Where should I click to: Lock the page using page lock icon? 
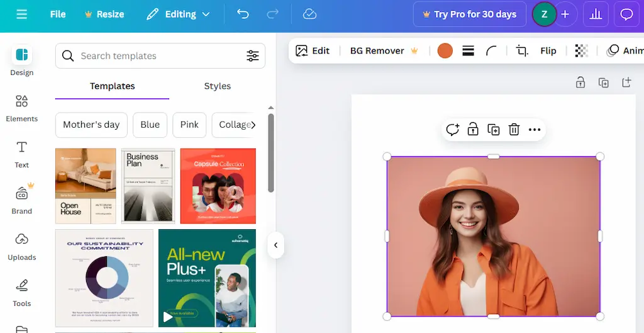tap(580, 82)
